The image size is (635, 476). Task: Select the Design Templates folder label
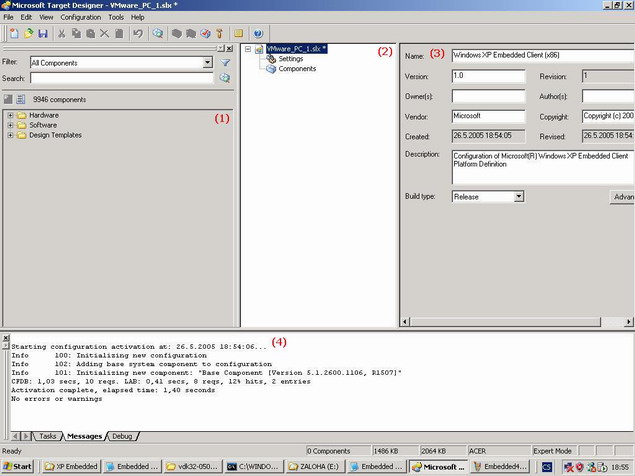coord(55,135)
